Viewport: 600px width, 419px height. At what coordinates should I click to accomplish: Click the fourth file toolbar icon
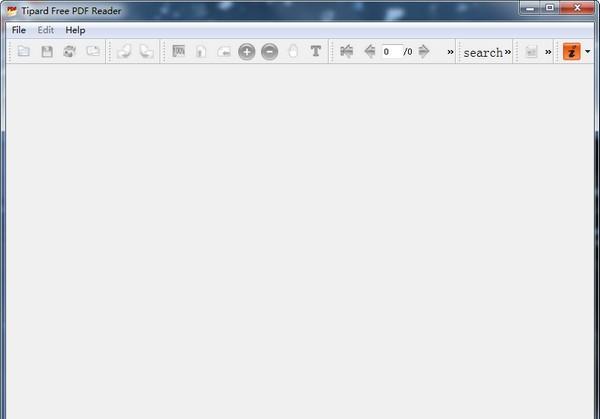[93, 51]
